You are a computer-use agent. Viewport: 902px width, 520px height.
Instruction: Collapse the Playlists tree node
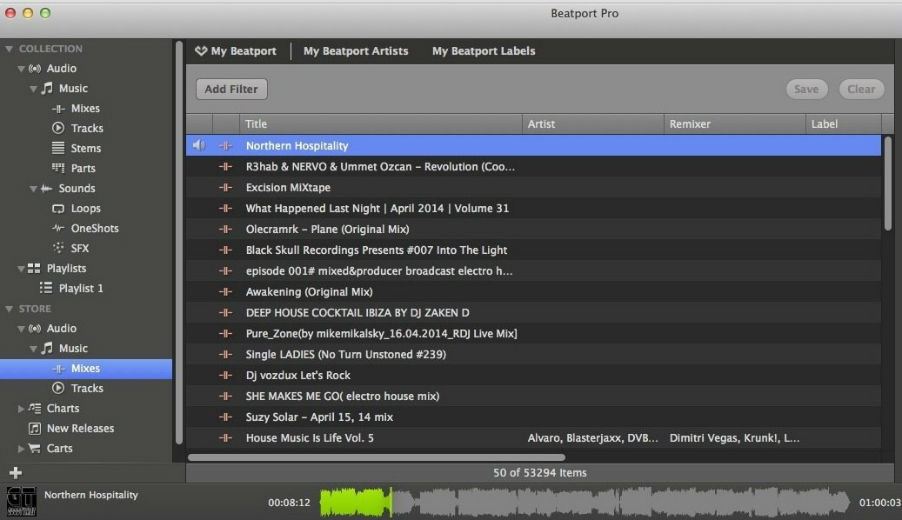[21, 269]
